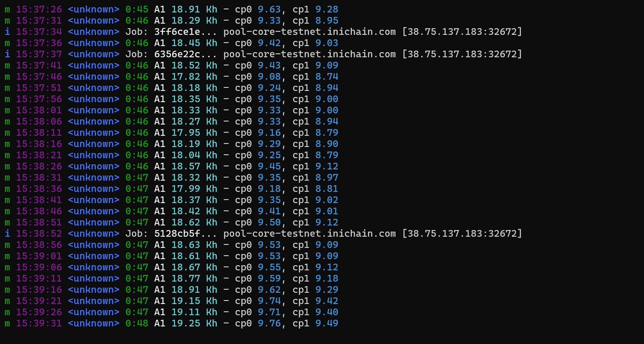Click pool-core-testnet.inichain.com at 15:37:34

tap(309, 32)
